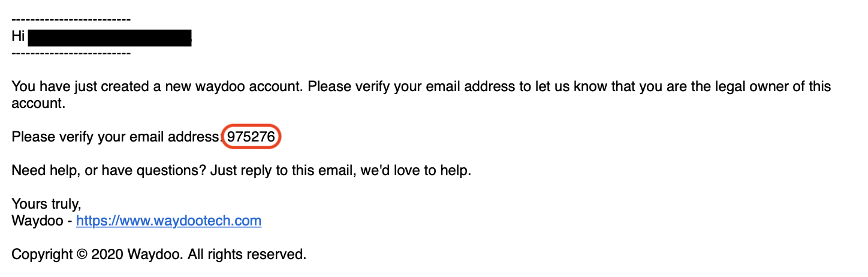Click "You have just created" sentence start
The width and height of the screenshot is (868, 277).
(67, 87)
